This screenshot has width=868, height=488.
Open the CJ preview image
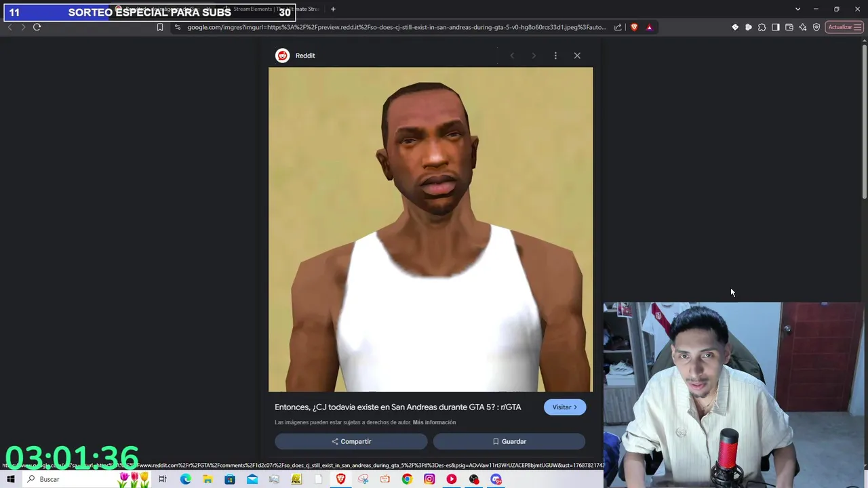point(431,229)
